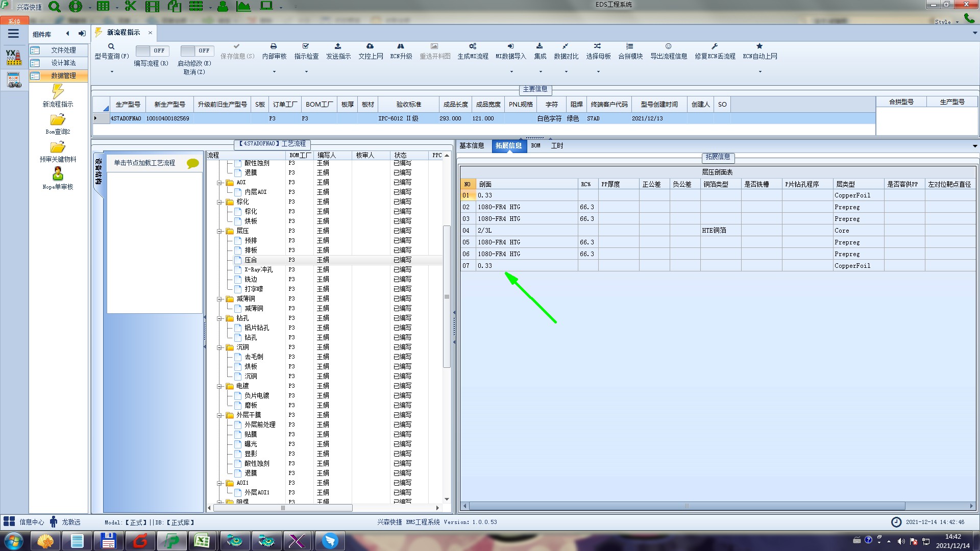Viewport: 980px width, 551px height.
Task: Click the green copy documents icon
Action: 175,6
